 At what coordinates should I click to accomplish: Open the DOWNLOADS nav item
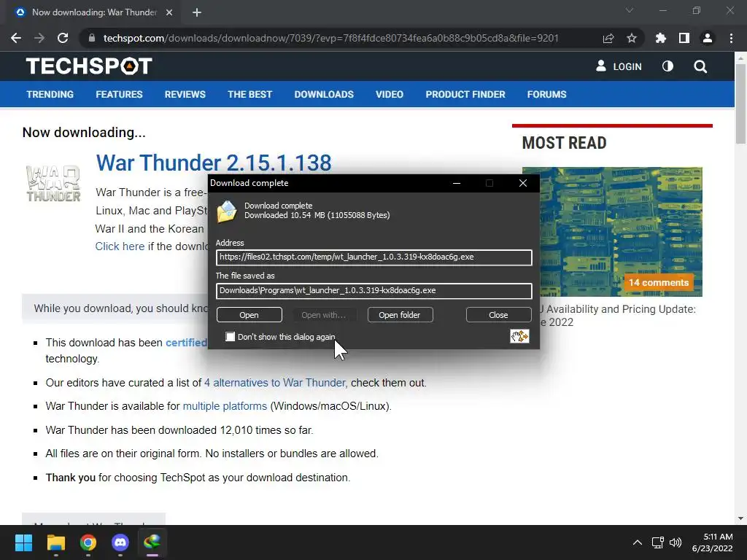click(x=324, y=94)
